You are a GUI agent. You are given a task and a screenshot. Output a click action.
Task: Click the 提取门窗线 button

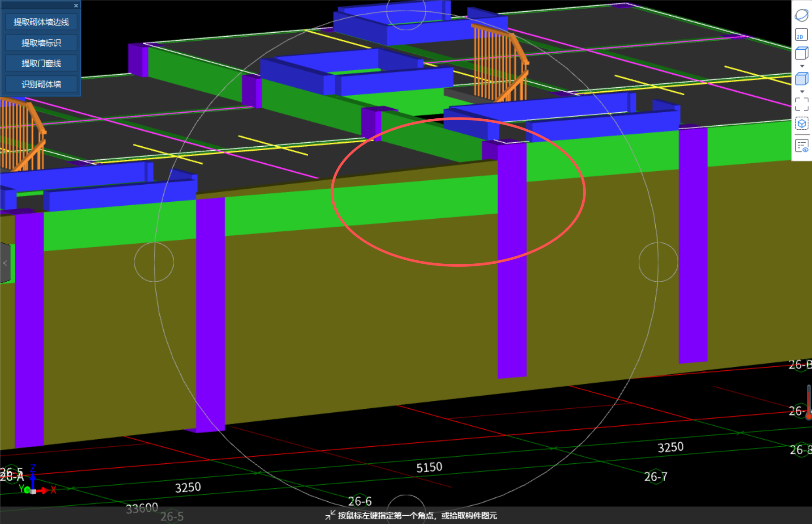click(x=41, y=63)
